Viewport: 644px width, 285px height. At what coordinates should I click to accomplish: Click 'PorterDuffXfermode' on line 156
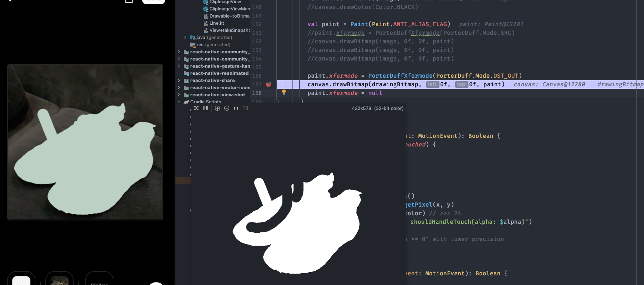tap(400, 76)
